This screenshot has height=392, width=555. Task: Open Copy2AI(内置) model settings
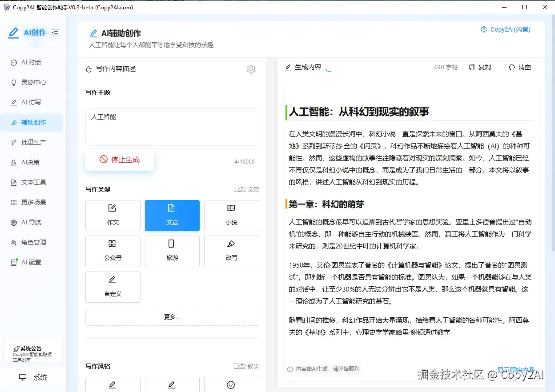506,29
